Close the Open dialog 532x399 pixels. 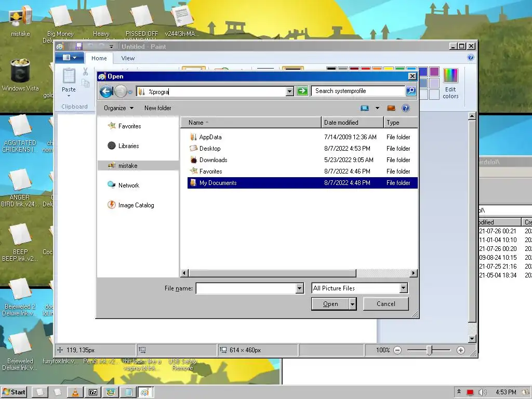pos(412,76)
